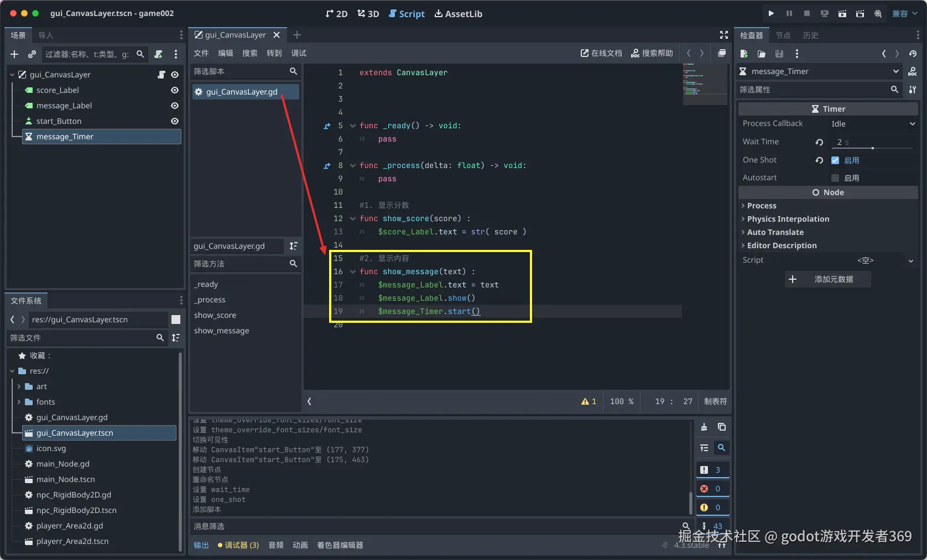927x560 pixels.
Task: Enable the Autostart checkbox
Action: click(x=835, y=178)
